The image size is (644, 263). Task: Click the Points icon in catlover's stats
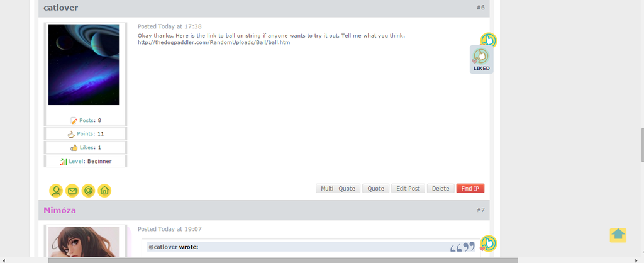[72, 134]
